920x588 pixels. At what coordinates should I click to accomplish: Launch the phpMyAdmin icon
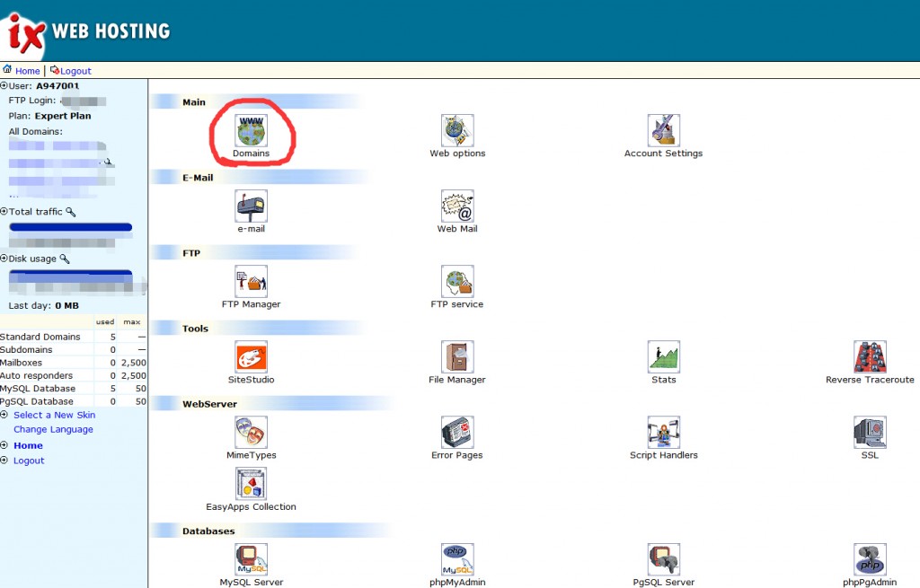[x=457, y=559]
